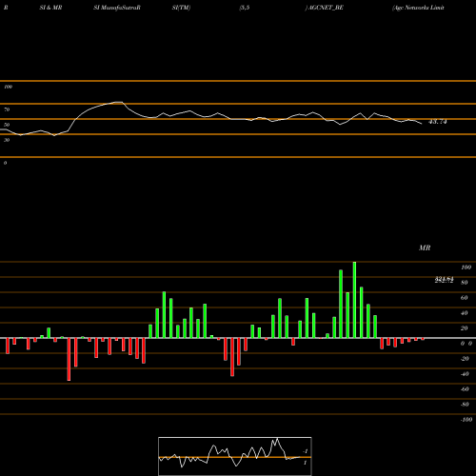This screenshot has height=476, width=476.
Task: Click the MR axis label -100
Action: [466, 420]
